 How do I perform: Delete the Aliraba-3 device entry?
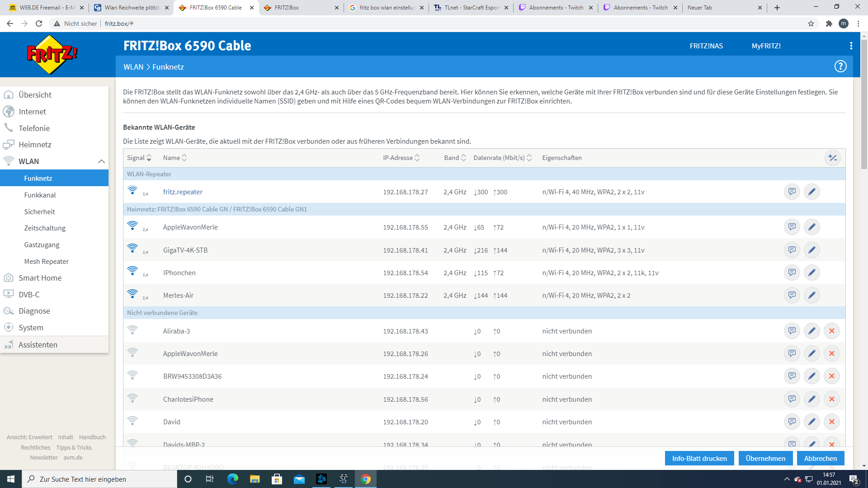click(831, 331)
